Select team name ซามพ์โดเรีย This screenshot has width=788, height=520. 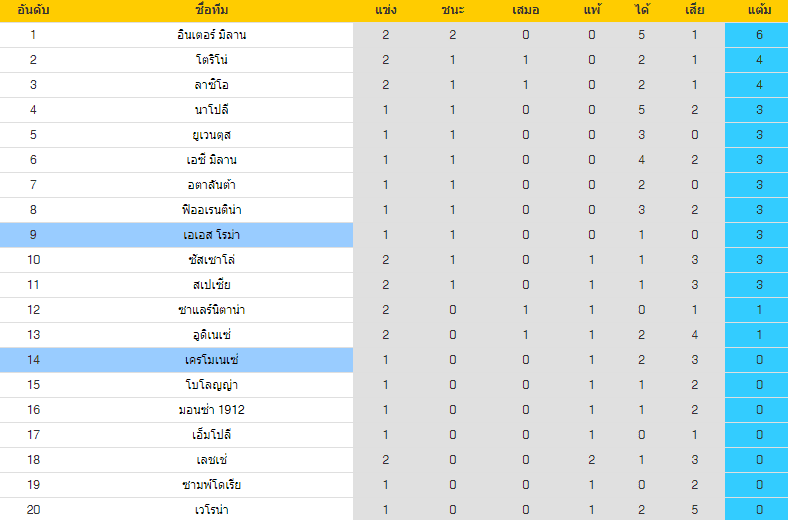tap(212, 485)
